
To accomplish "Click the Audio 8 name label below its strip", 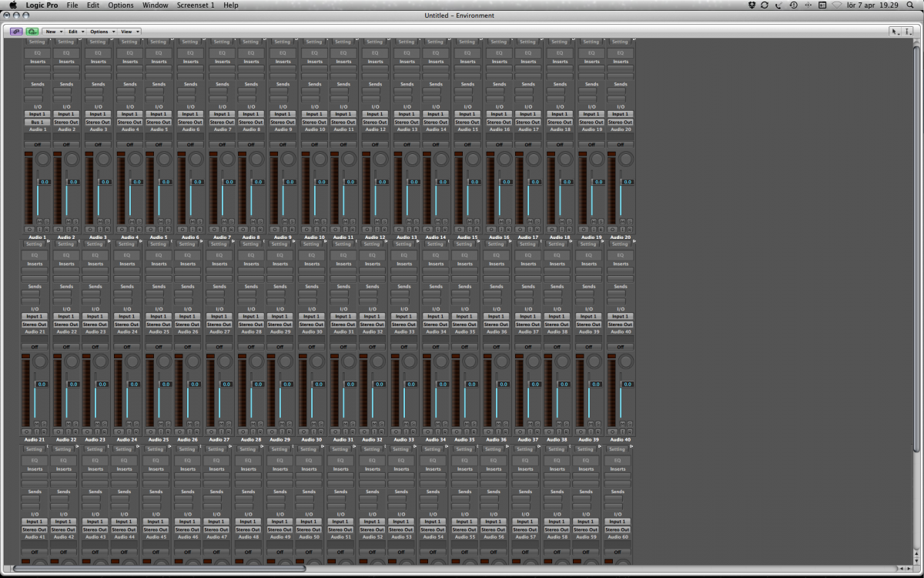I will [x=249, y=237].
